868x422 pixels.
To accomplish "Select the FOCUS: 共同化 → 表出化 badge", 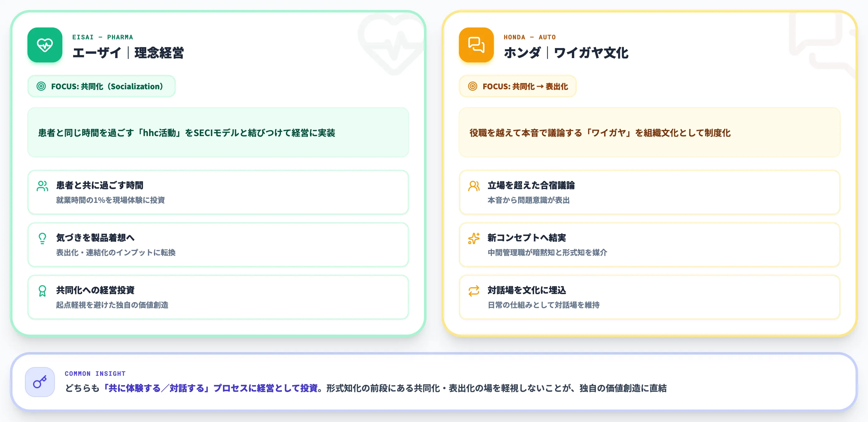I will pos(518,86).
